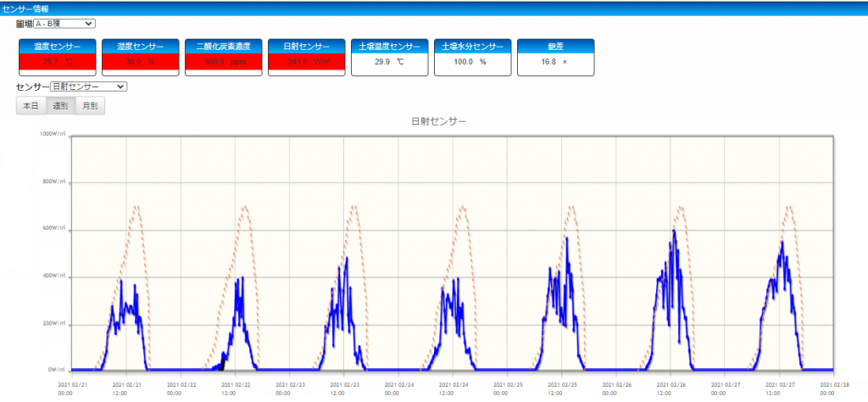Select the 土壌温度センサー card showing 29.9 ℃

pos(389,58)
